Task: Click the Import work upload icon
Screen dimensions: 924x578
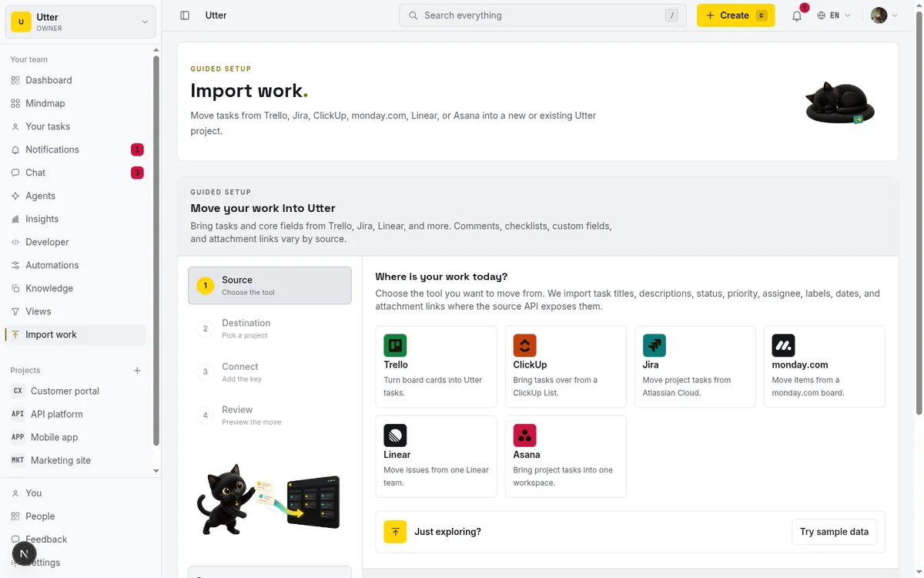Action: pyautogui.click(x=15, y=334)
